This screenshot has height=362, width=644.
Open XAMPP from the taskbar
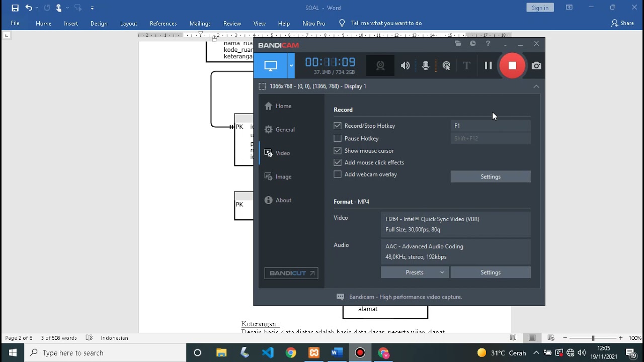tap(314, 352)
